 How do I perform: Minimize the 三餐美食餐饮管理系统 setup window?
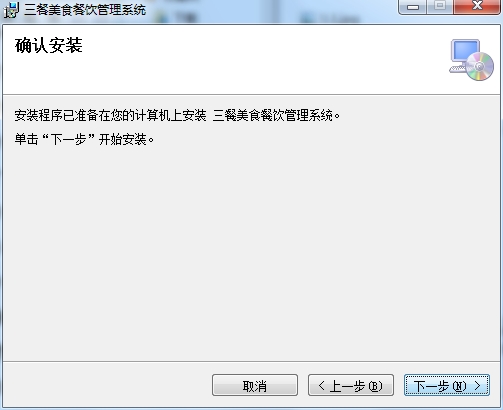click(x=413, y=7)
